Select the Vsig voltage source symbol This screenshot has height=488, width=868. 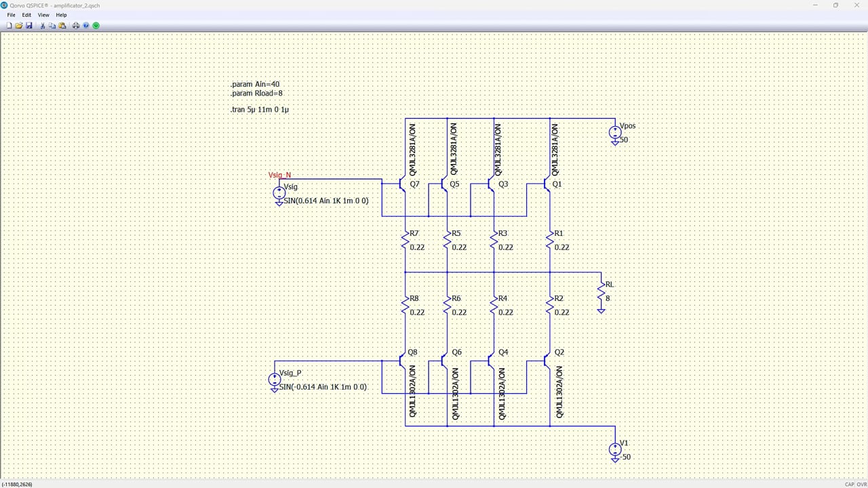click(x=279, y=194)
